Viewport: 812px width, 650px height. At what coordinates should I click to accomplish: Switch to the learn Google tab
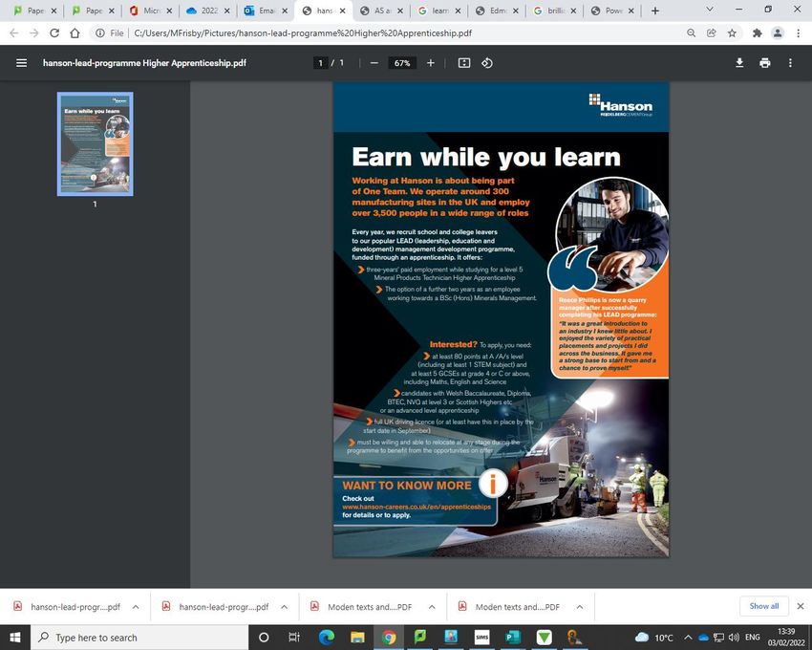(439, 11)
